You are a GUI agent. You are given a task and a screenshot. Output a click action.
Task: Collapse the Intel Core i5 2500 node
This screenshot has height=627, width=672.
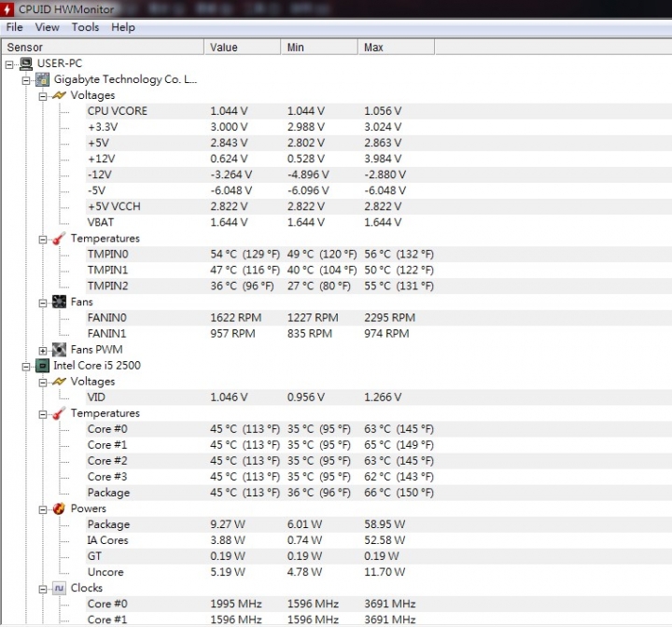26,367
